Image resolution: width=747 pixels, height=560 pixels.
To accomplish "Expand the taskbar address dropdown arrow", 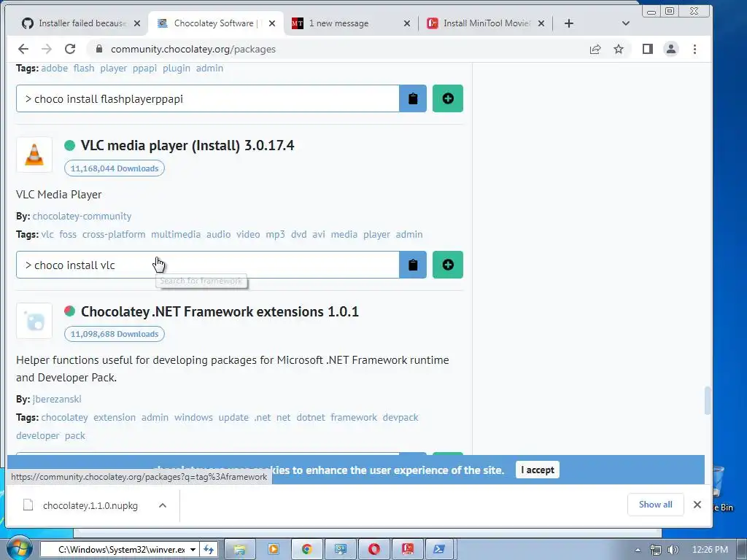I will pyautogui.click(x=193, y=550).
